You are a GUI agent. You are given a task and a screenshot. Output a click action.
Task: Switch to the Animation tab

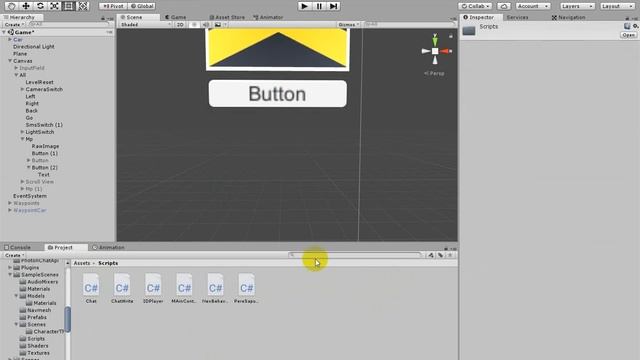pyautogui.click(x=109, y=247)
